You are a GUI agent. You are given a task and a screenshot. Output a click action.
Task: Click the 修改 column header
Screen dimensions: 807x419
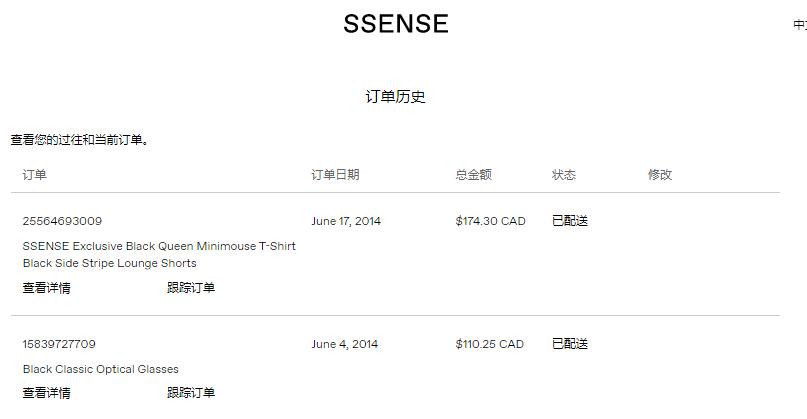tap(659, 174)
